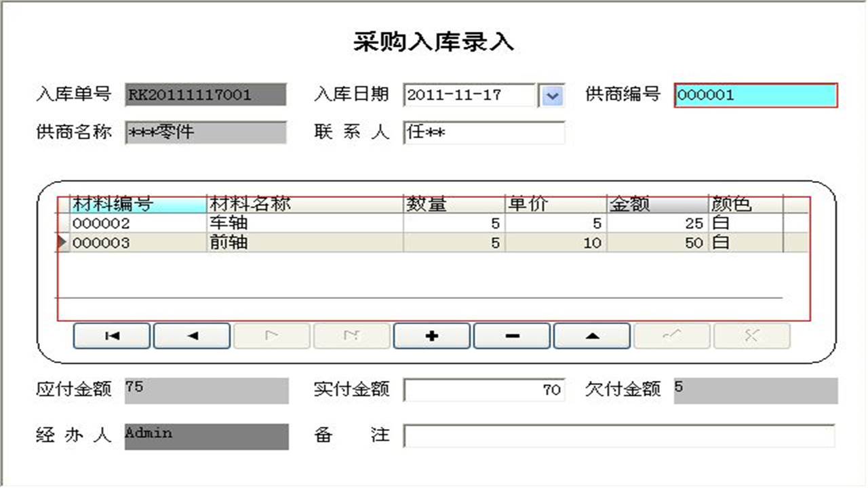Image resolution: width=868 pixels, height=488 pixels.
Task: Post changes with the checkmark icon
Action: (x=671, y=335)
